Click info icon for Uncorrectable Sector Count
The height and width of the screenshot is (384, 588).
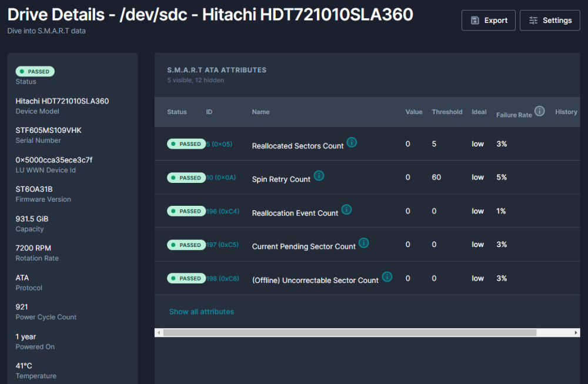[387, 277]
